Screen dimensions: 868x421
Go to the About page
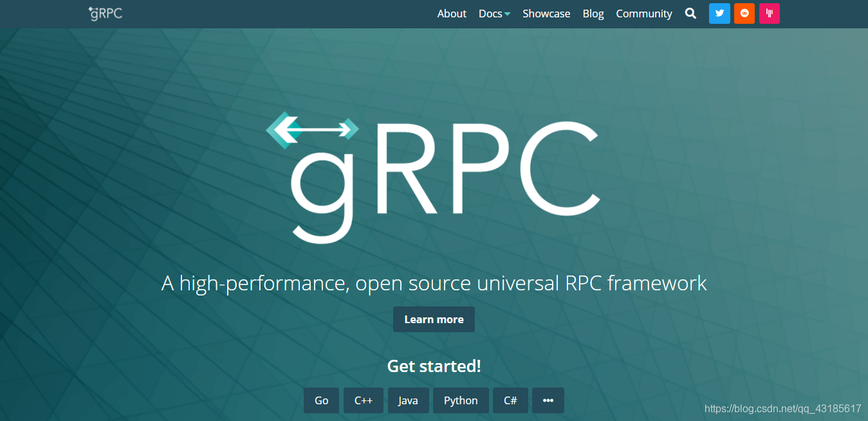452,14
